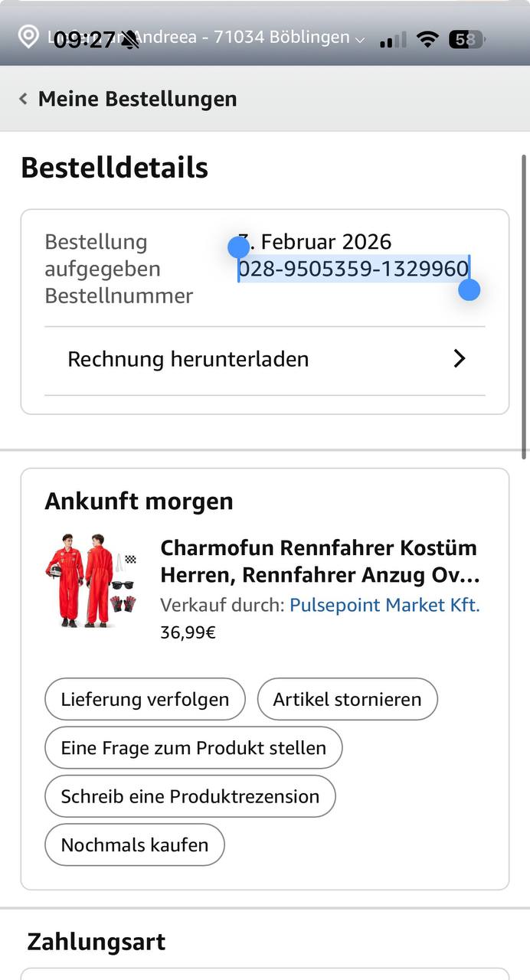Screen dimensions: 530x980
Task: Tap the muted bell status icon
Action: point(131,39)
